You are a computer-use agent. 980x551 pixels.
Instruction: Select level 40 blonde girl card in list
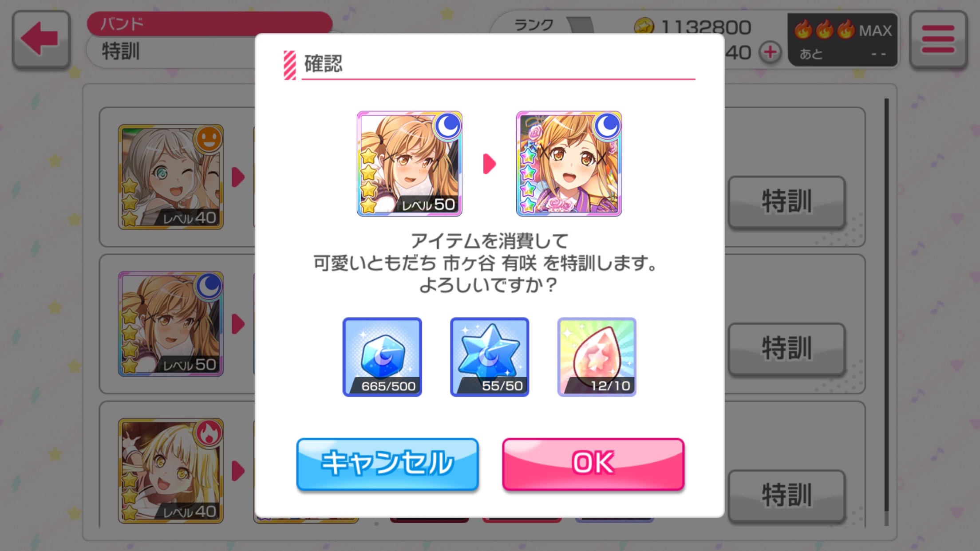tap(170, 471)
